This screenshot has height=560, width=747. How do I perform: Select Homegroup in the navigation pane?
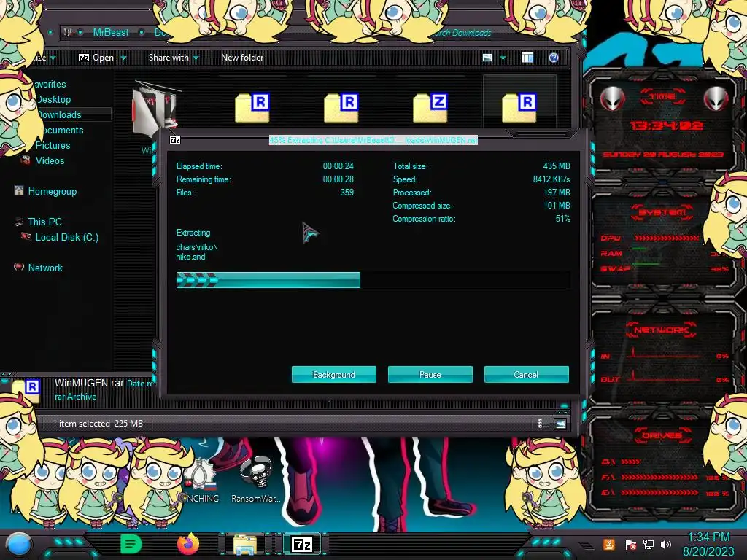click(x=53, y=192)
